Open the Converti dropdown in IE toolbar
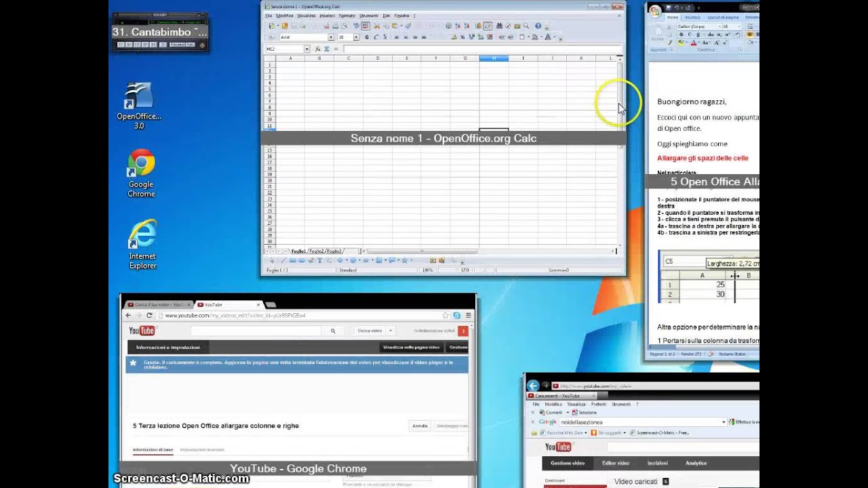This screenshot has height=488, width=868. (x=568, y=412)
